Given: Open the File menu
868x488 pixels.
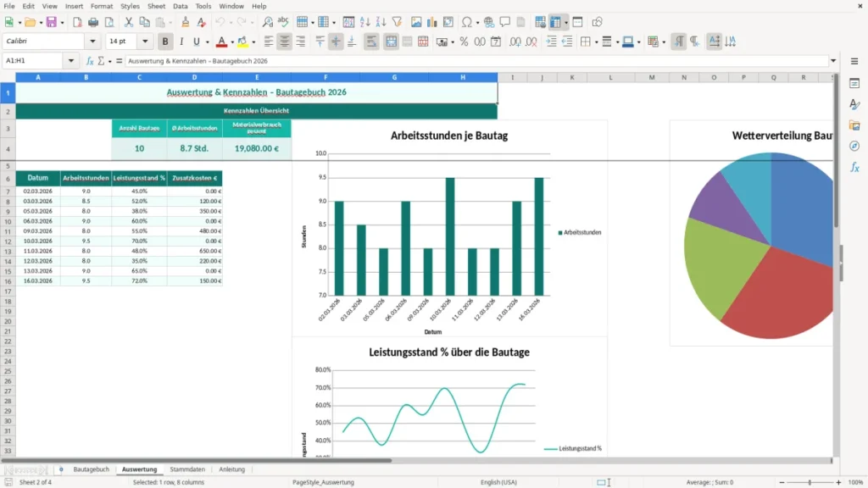Looking at the screenshot, I should [9, 6].
